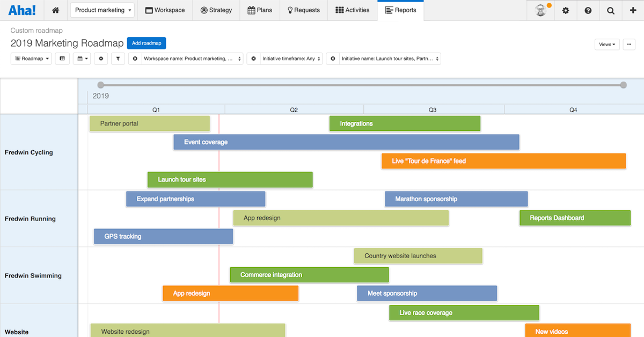Open the Commerce integration bar
Screen dimensions: 644x337
tap(309, 275)
